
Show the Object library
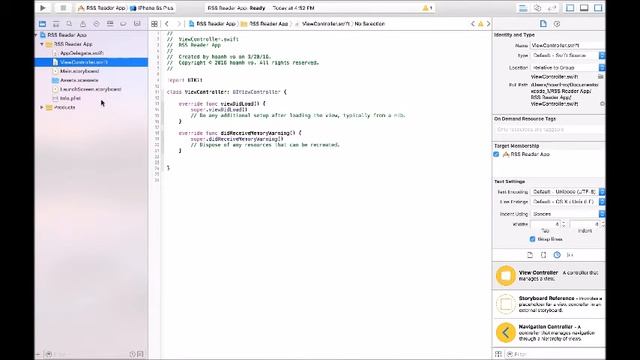557,255
